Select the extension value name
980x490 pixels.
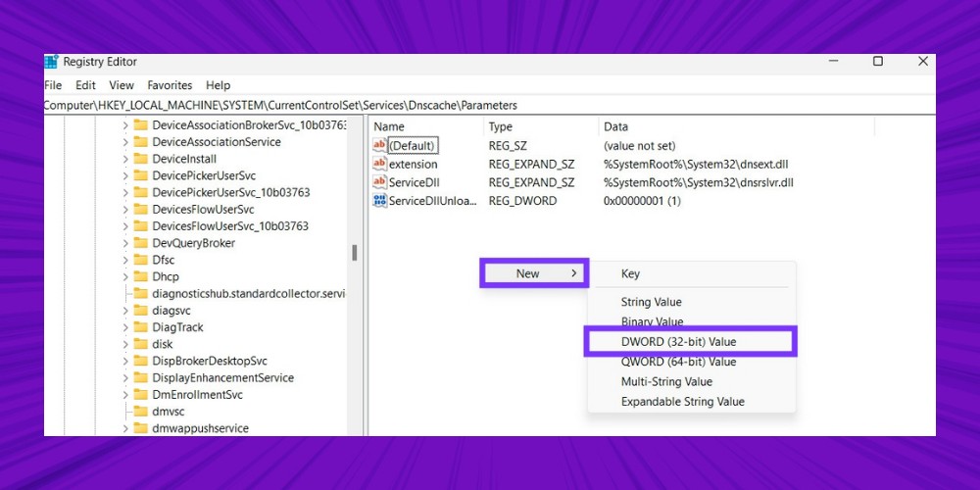(x=414, y=165)
